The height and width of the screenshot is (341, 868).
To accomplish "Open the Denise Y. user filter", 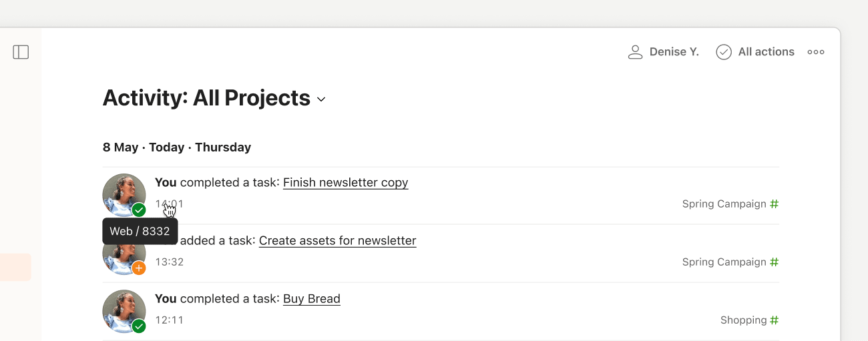I will tap(674, 52).
